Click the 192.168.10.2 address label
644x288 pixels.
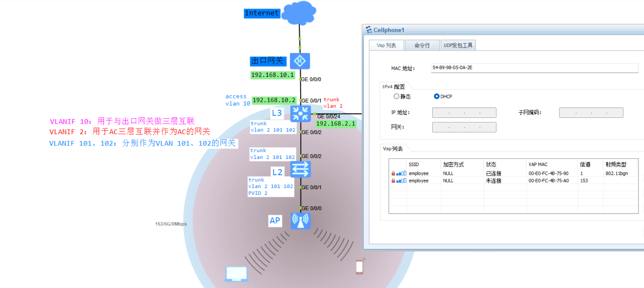pyautogui.click(x=274, y=100)
